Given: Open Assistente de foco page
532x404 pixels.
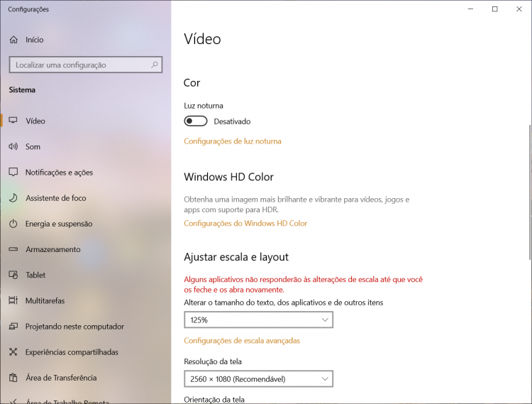Looking at the screenshot, I should [x=86, y=198].
